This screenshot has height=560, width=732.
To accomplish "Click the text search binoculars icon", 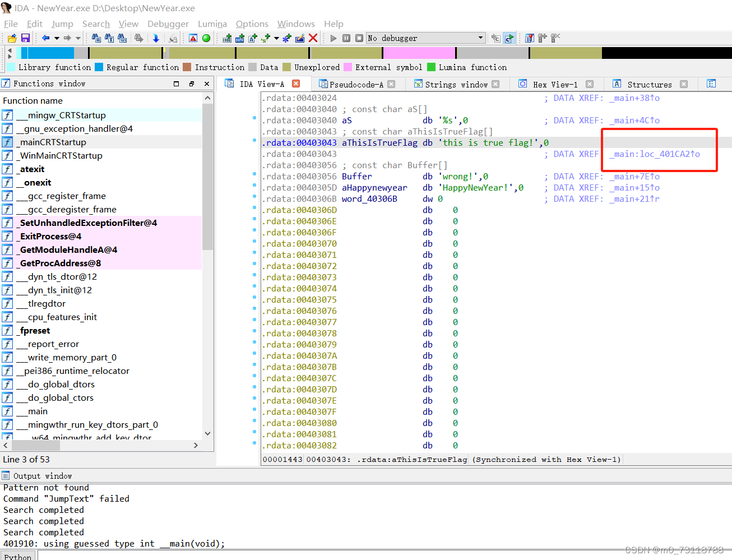I will [x=109, y=38].
